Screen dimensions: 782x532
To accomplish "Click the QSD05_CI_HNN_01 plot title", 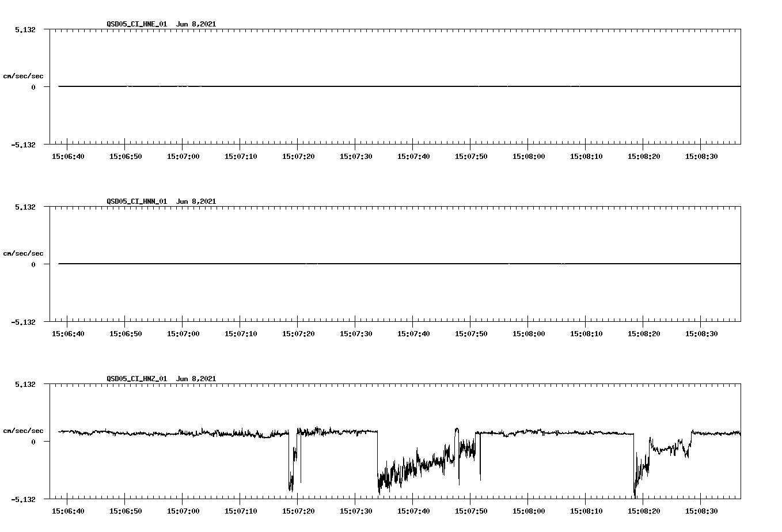I will click(x=161, y=202).
